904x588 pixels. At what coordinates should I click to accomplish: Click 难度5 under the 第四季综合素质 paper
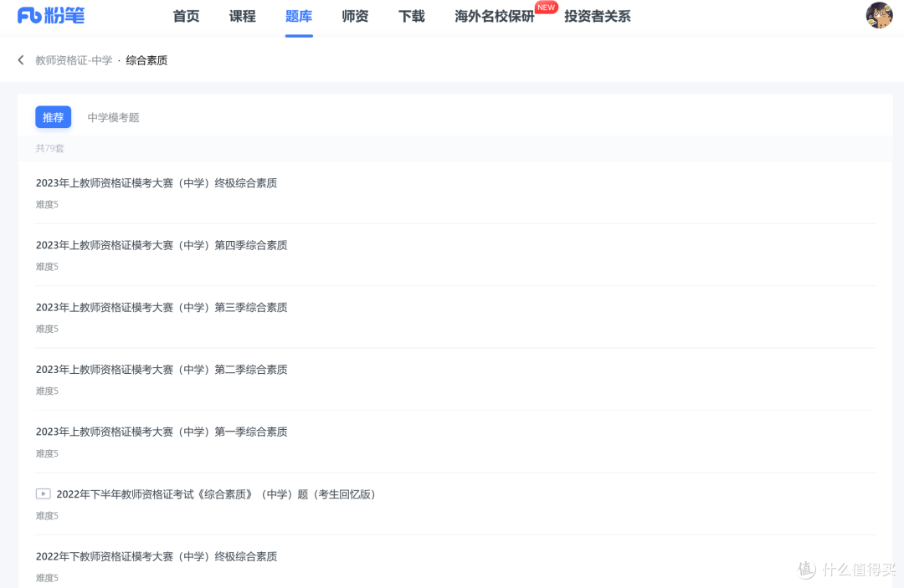[47, 267]
